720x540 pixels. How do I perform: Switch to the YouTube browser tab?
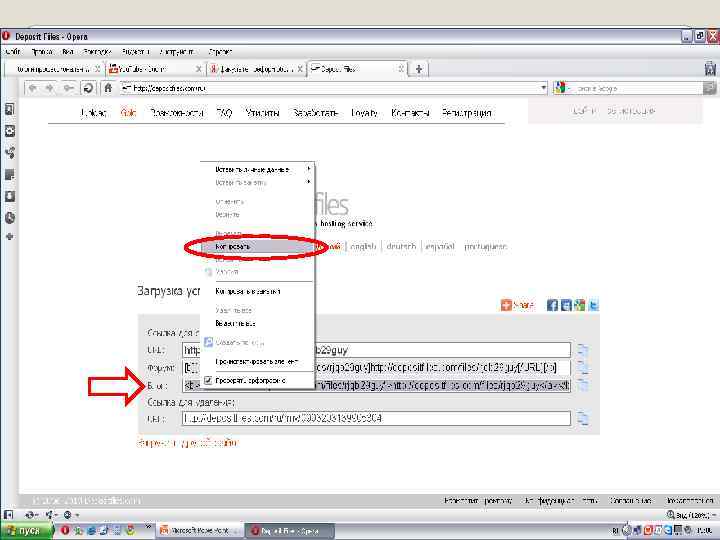coord(154,69)
